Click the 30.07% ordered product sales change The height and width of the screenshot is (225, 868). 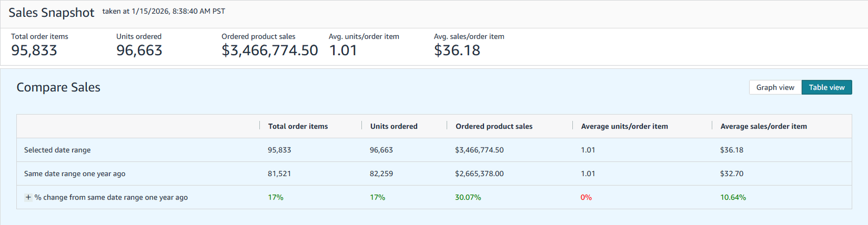468,197
